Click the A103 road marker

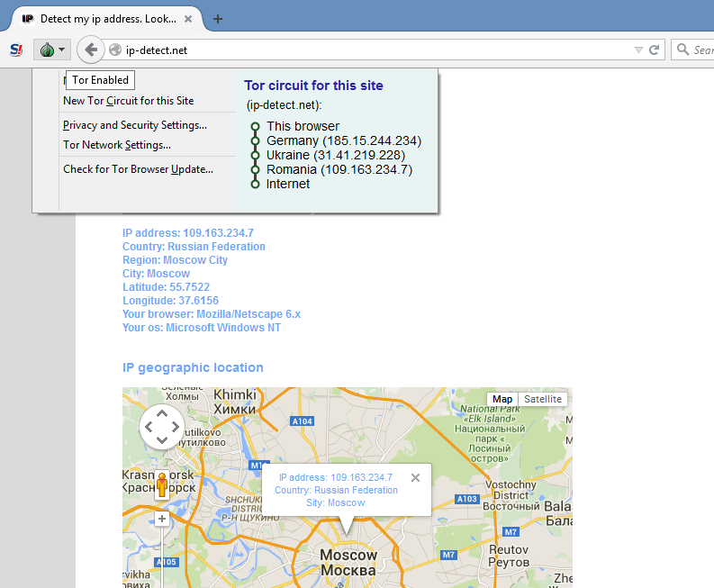[x=467, y=499]
